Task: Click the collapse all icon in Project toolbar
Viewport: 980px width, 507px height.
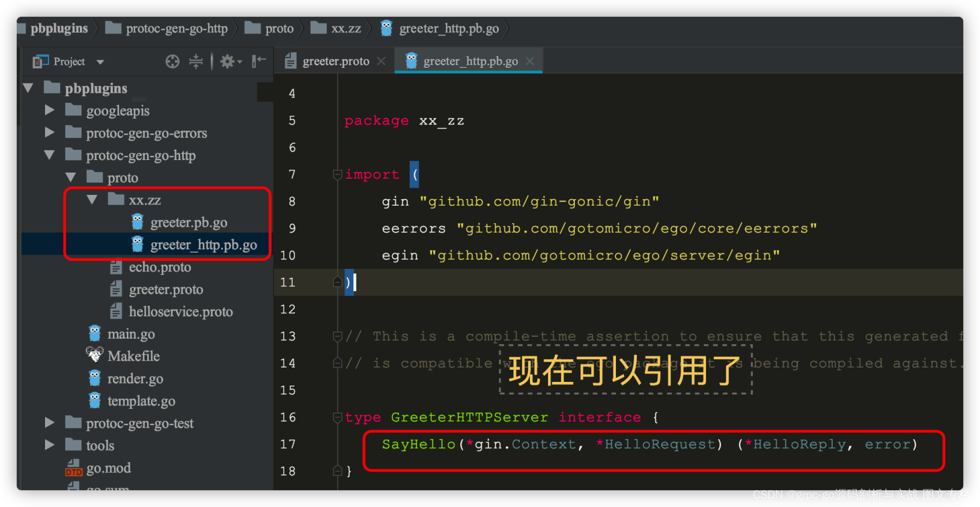Action: (x=196, y=61)
